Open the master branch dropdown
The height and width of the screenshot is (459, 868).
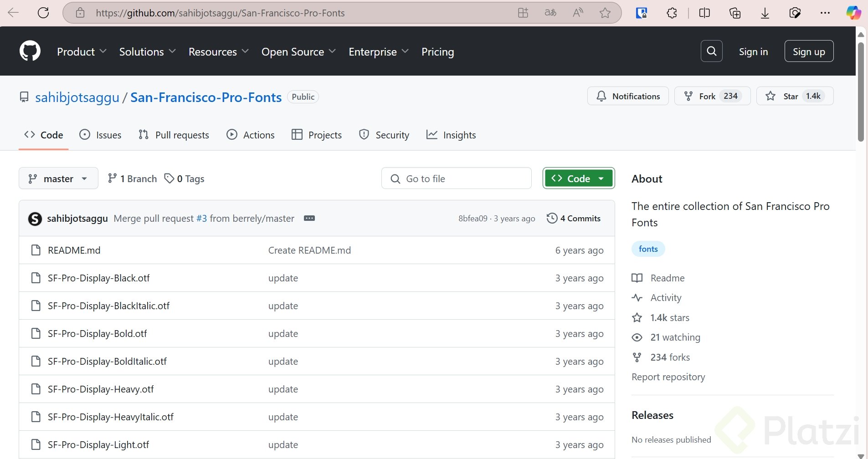pos(58,178)
